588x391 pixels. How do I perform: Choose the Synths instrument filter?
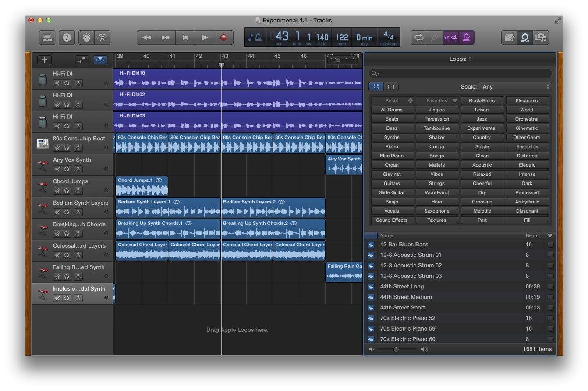coord(391,137)
